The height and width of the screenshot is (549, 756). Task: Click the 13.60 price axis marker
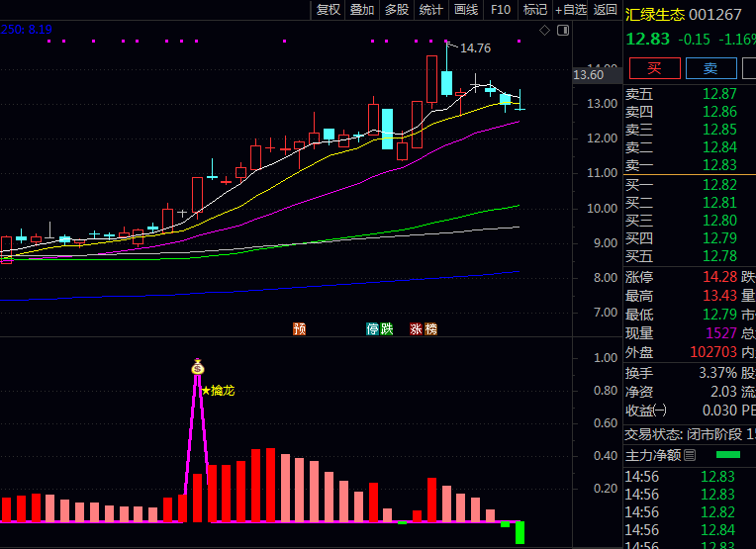click(x=588, y=75)
